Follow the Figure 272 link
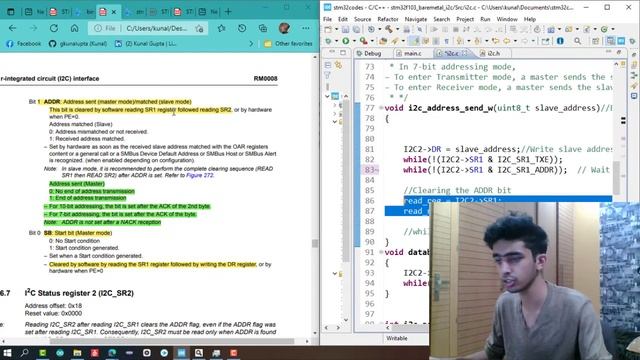Screen dimensions: 640x360 (200, 175)
